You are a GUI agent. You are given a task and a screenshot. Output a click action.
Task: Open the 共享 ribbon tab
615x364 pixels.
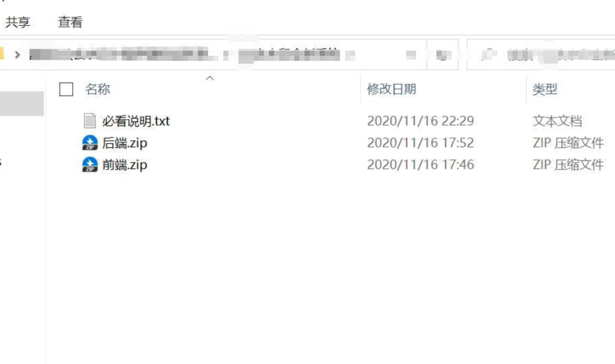coord(18,22)
